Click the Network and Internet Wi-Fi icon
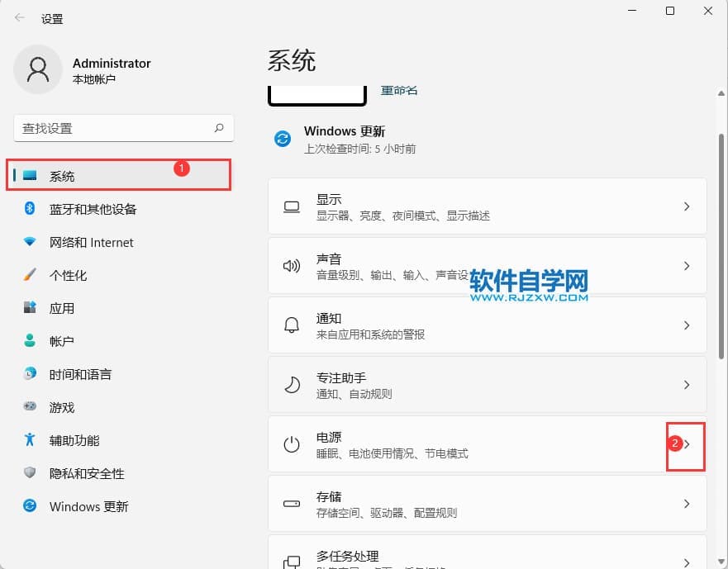 pyautogui.click(x=30, y=242)
